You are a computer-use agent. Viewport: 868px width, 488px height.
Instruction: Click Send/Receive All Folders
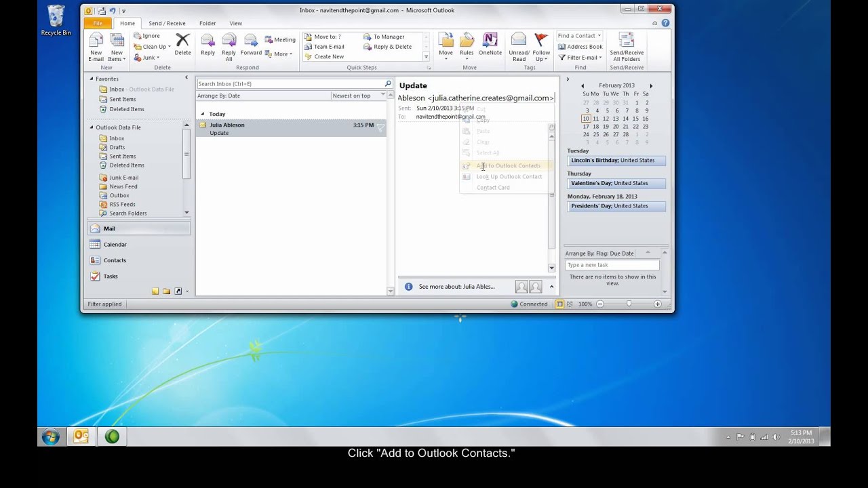click(627, 47)
